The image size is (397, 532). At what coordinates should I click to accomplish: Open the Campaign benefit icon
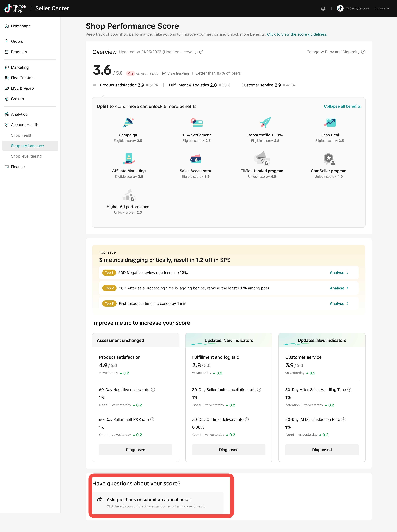tap(128, 122)
